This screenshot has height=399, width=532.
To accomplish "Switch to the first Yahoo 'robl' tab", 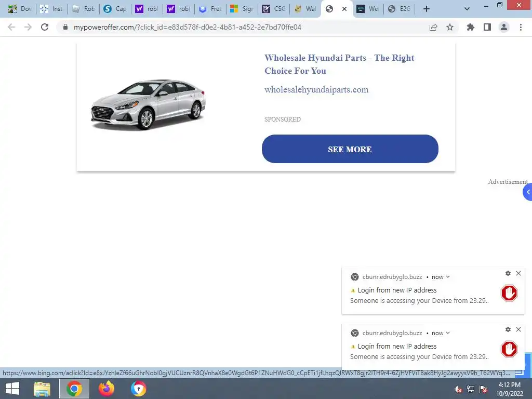I will pos(147,9).
